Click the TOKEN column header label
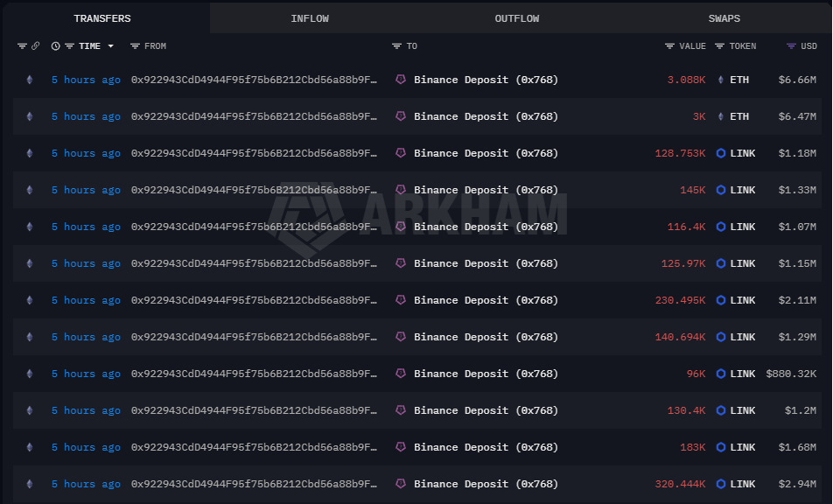Screen dimensions: 833x504 point(743,46)
